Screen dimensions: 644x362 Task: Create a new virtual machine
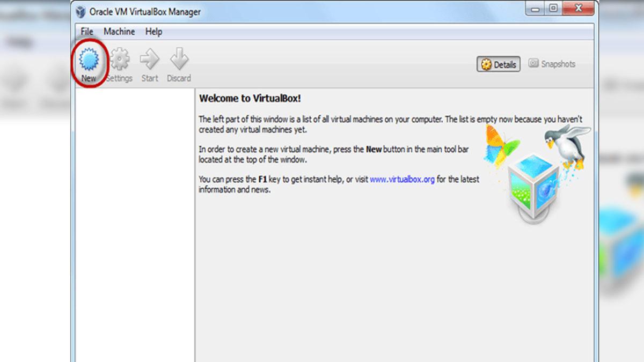(89, 61)
